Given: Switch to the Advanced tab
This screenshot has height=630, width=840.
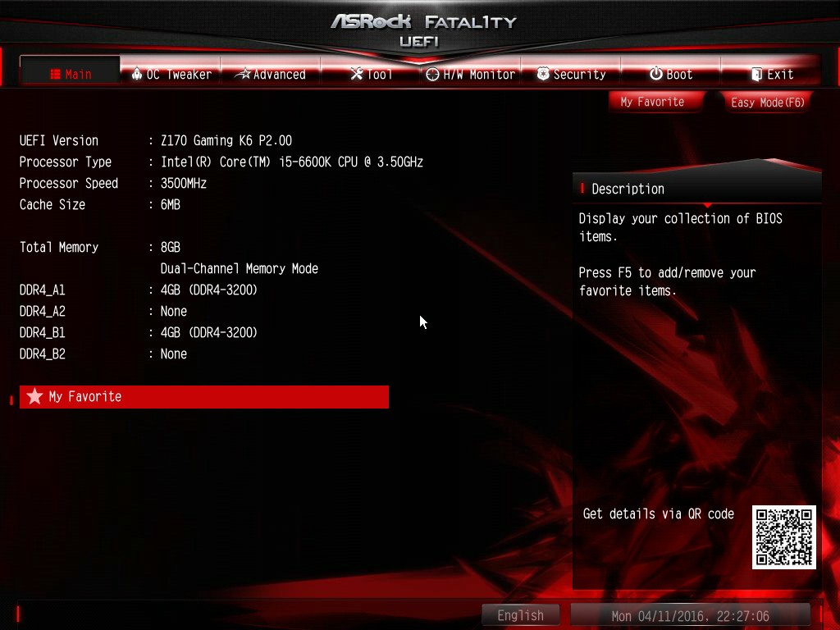Looking at the screenshot, I should point(271,74).
